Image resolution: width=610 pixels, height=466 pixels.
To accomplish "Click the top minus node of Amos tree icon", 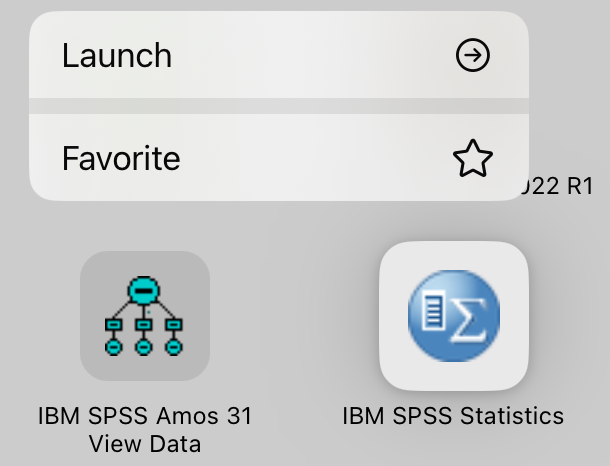I will (145, 291).
